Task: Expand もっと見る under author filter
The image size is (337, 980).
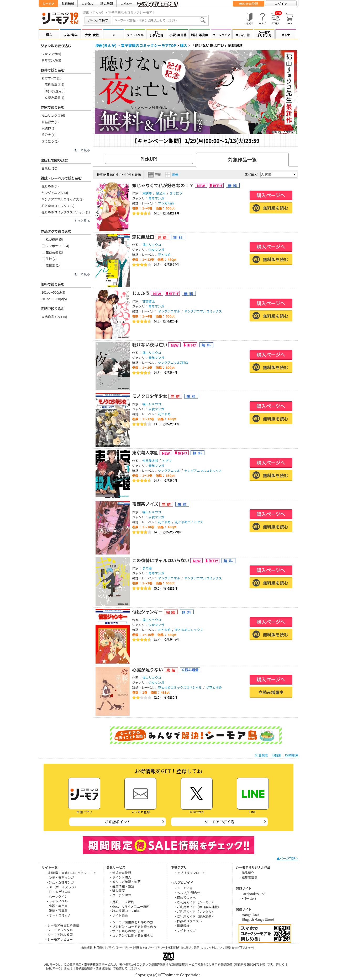Action: pyautogui.click(x=82, y=150)
